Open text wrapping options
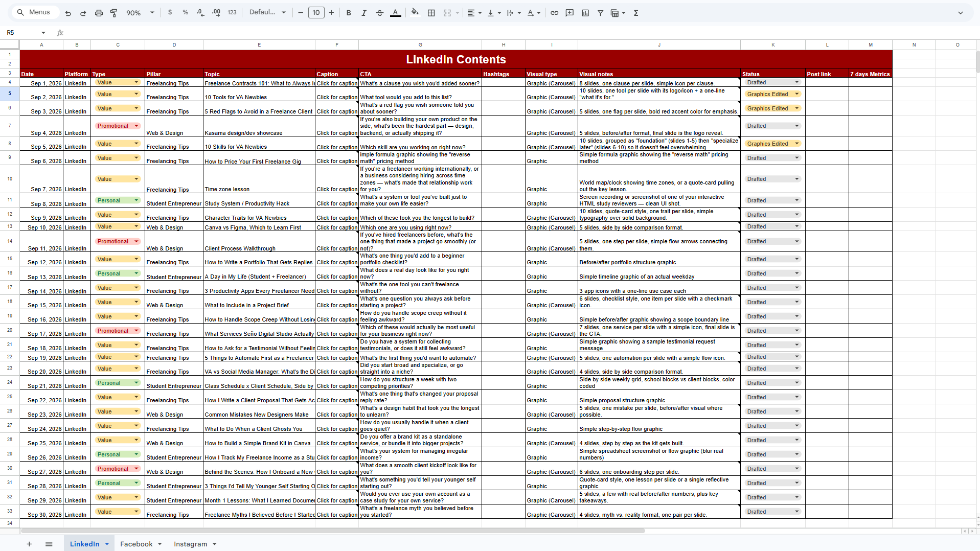The width and height of the screenshot is (980, 551). tap(514, 13)
